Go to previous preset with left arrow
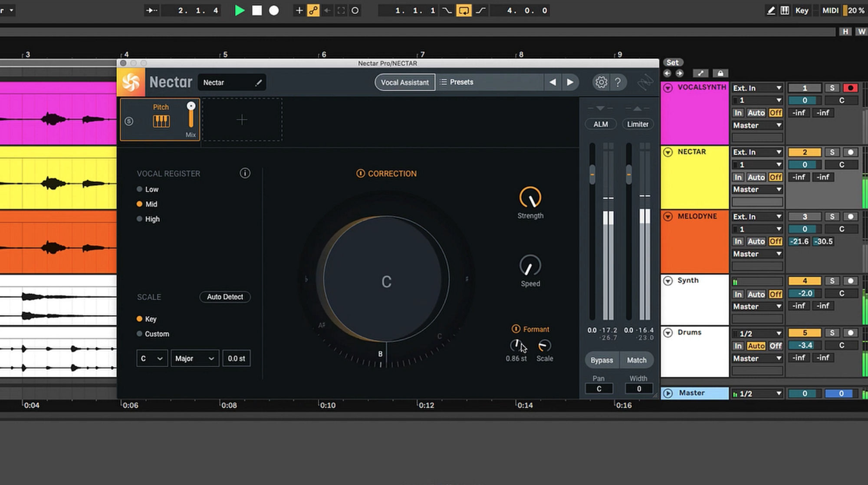 tap(552, 82)
